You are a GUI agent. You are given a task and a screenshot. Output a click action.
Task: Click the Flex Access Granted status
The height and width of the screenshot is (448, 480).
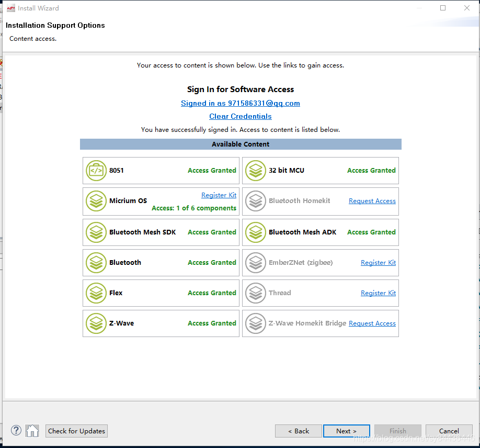coord(212,293)
